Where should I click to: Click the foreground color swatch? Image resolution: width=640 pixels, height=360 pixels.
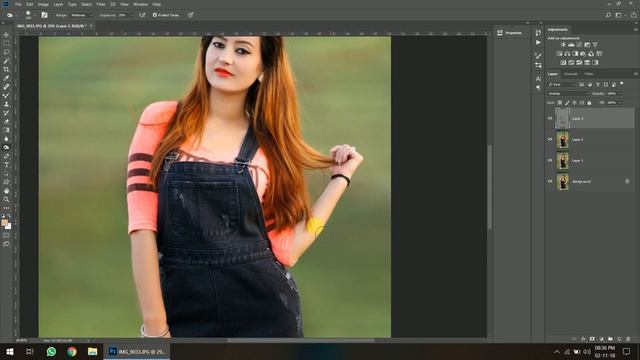(x=4, y=222)
